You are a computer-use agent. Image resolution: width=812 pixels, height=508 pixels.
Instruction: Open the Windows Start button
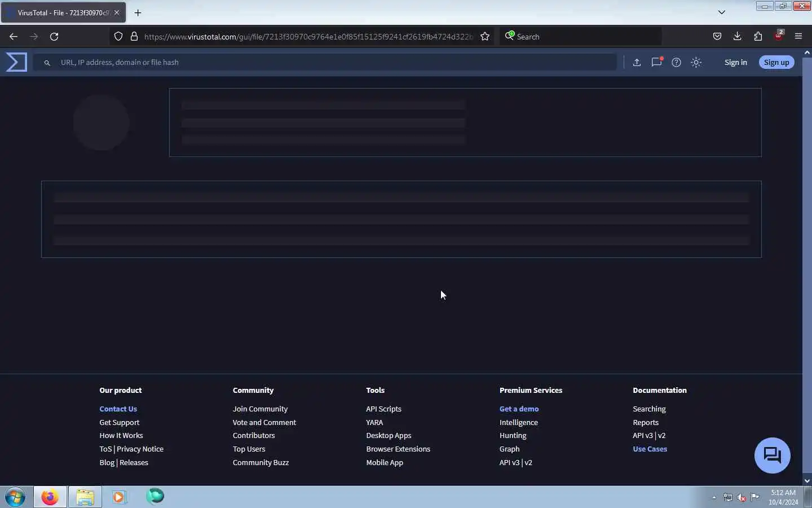pyautogui.click(x=15, y=497)
